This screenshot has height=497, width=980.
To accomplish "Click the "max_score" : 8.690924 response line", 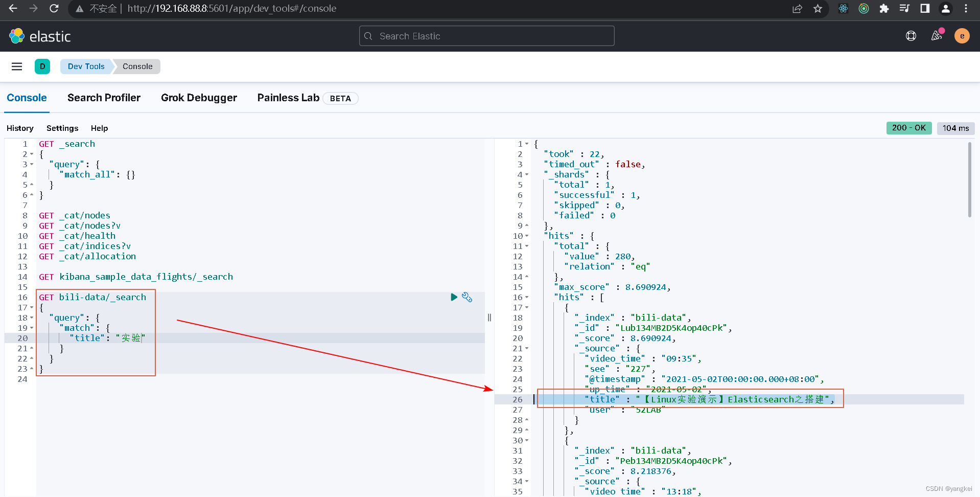I will point(612,287).
